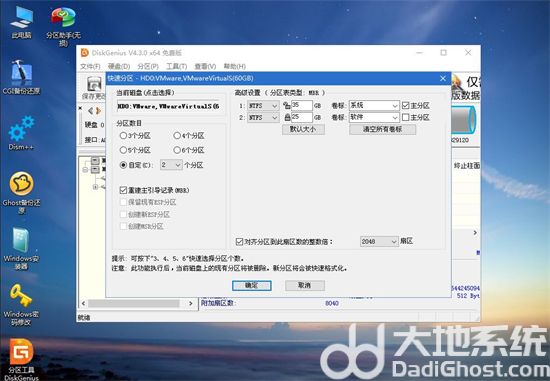Click the unlocked padlock icon for partition 1
The height and width of the screenshot is (381, 550).
pos(287,105)
